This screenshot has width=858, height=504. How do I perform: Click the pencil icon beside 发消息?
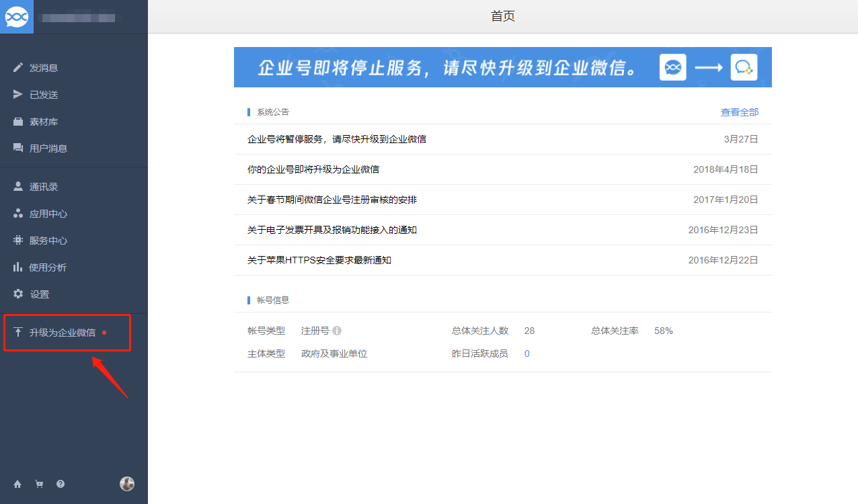[x=18, y=68]
